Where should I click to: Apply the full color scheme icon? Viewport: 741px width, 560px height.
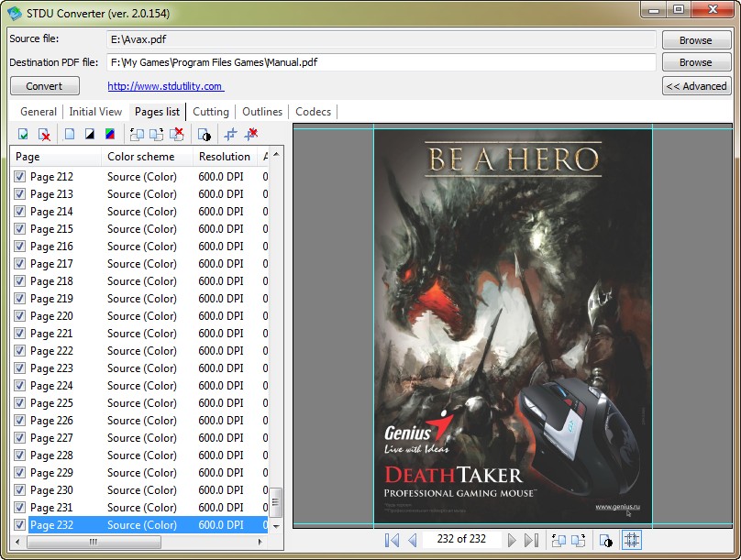pyautogui.click(x=110, y=135)
